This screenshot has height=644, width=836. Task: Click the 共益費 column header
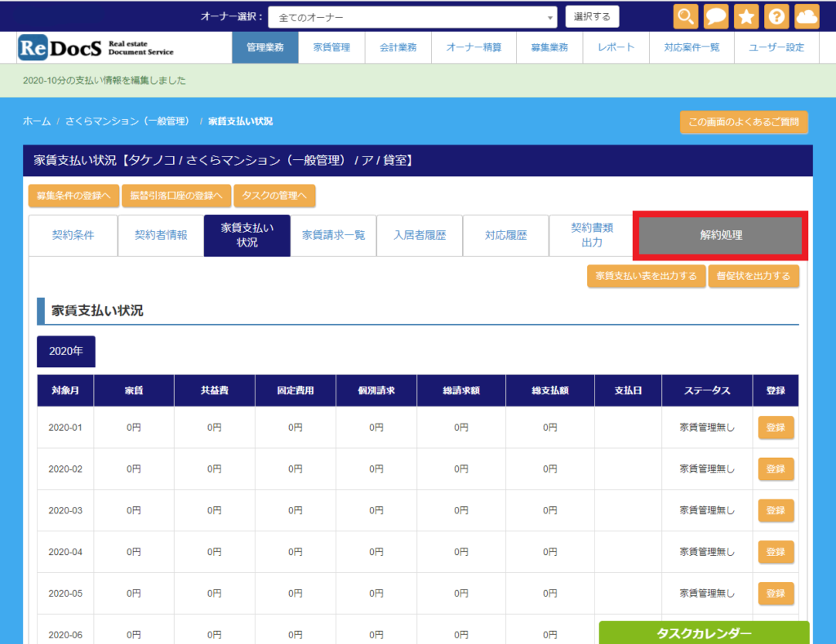click(x=215, y=391)
